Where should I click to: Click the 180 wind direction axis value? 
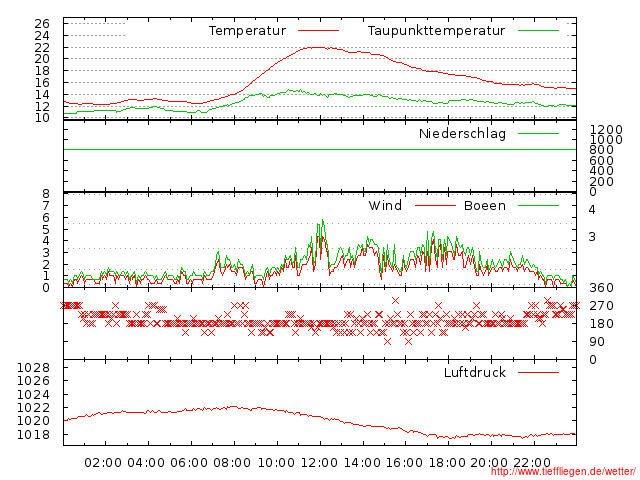pos(601,324)
